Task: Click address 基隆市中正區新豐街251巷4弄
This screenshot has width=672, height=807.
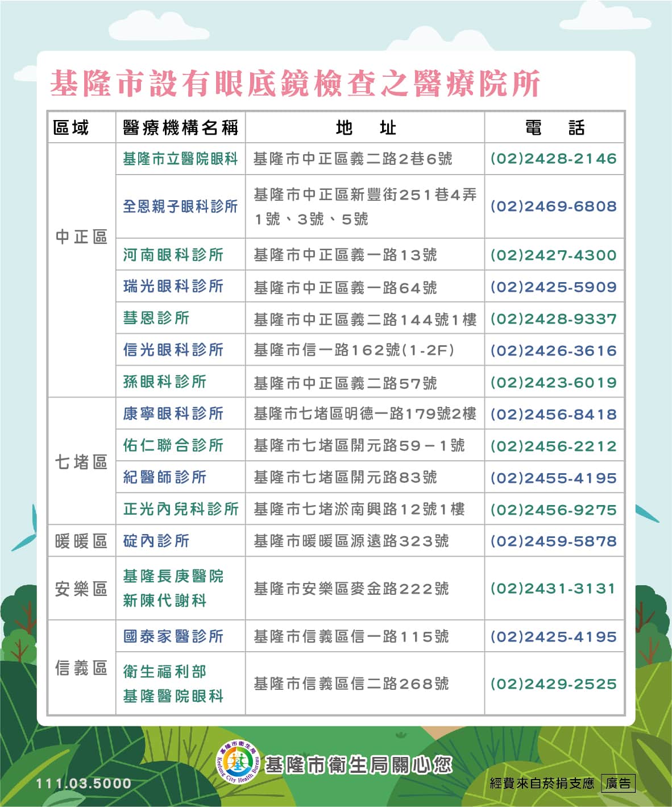Action: coord(365,195)
